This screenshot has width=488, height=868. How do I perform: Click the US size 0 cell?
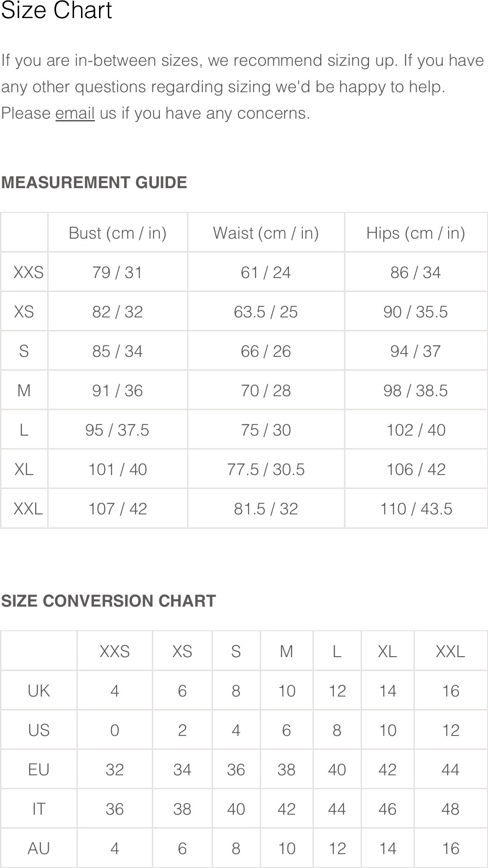click(x=115, y=730)
